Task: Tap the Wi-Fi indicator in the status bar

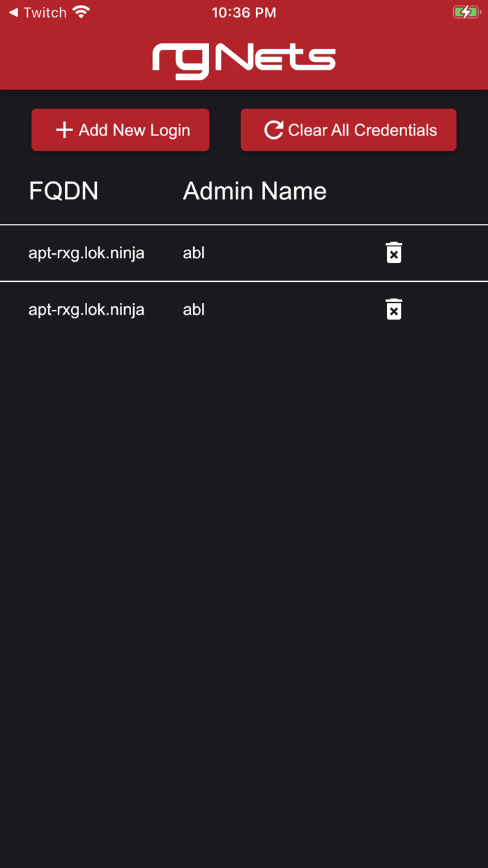Action: (x=82, y=11)
